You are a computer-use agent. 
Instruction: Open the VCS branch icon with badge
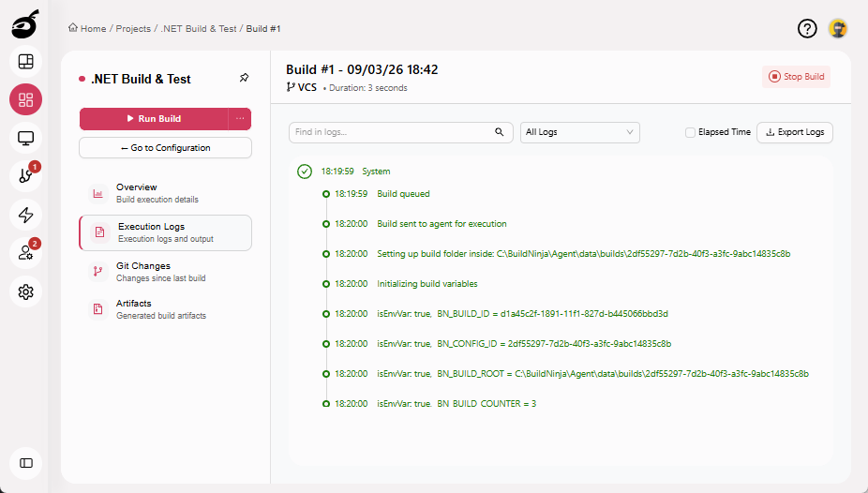point(25,176)
